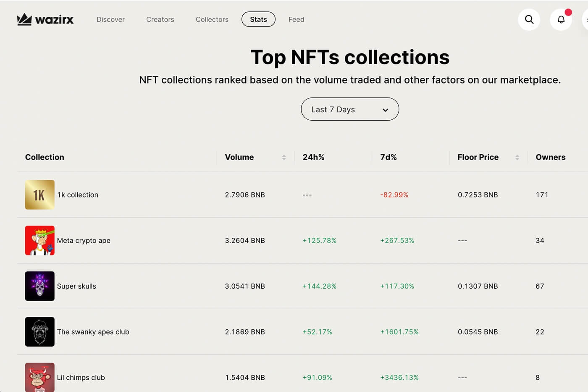Expand the Last 7 Days dropdown
Screen dimensions: 588x392
click(x=350, y=109)
